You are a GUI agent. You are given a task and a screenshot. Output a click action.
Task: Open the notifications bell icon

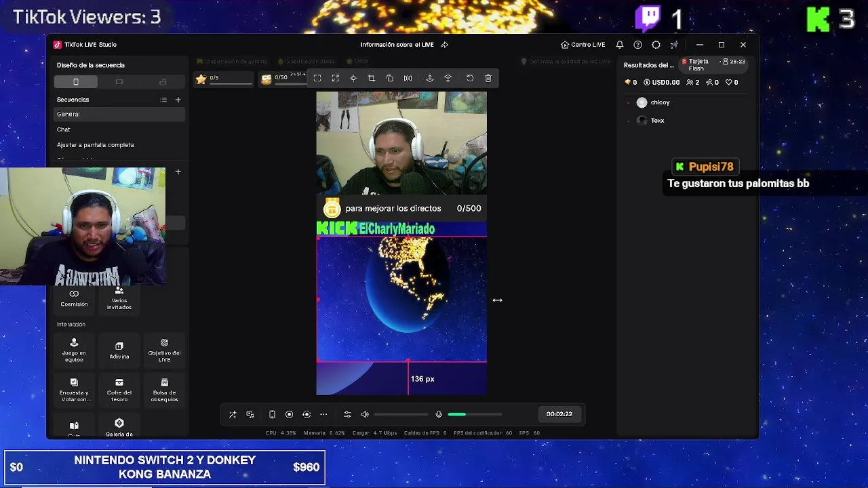[x=620, y=45]
